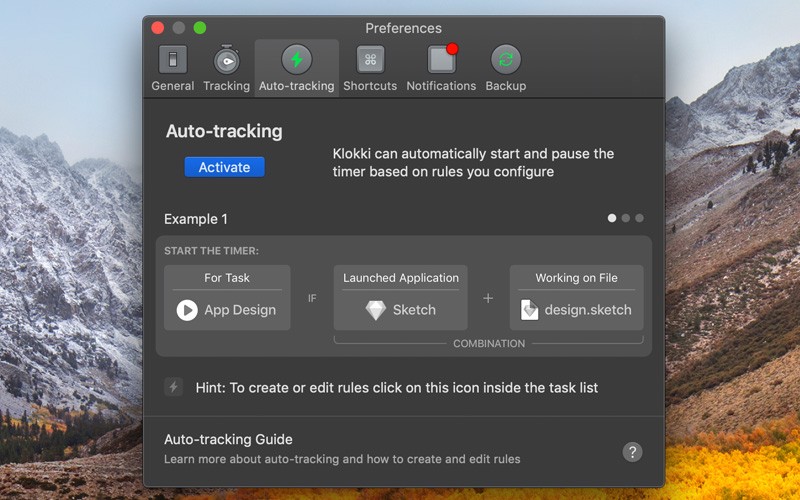
Task: Close the Preferences window
Action: (x=158, y=28)
